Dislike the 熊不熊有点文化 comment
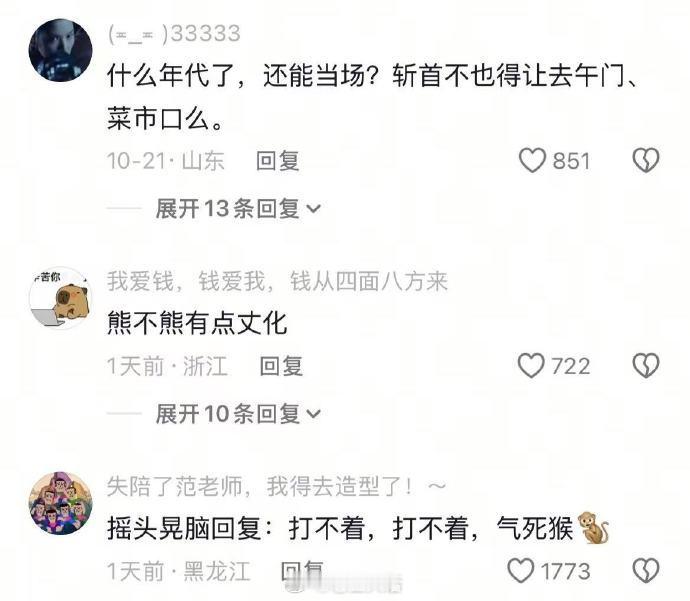This screenshot has height=601, width=690. (646, 366)
